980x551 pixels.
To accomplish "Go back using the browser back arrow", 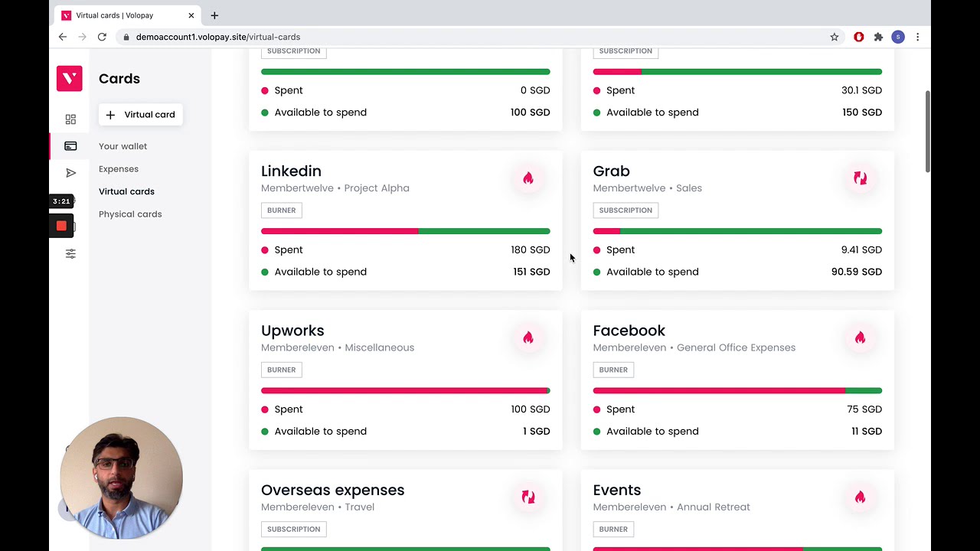I will coord(63,37).
